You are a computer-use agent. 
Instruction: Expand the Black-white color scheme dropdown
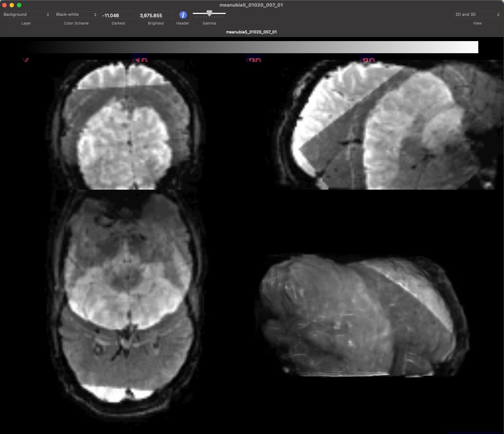pyautogui.click(x=76, y=15)
